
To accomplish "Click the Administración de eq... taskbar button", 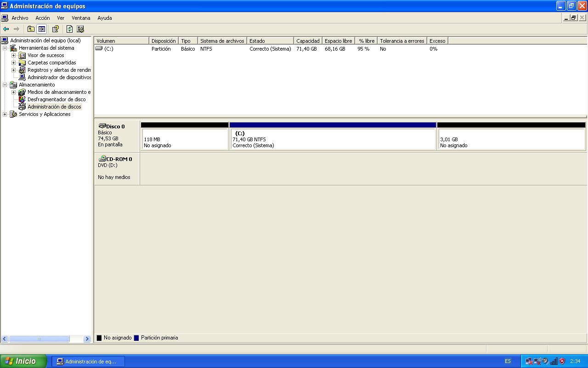I will pos(88,362).
